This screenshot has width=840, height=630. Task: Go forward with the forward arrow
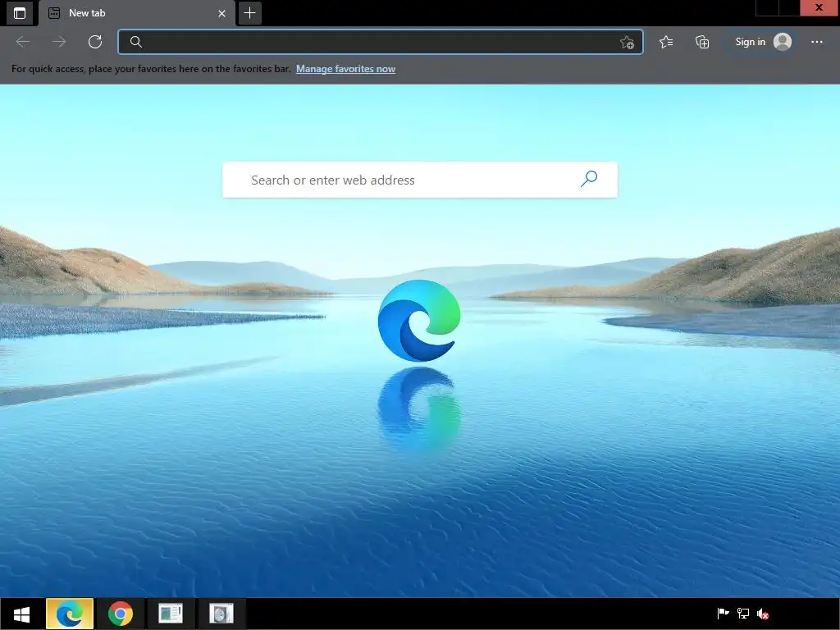(59, 42)
